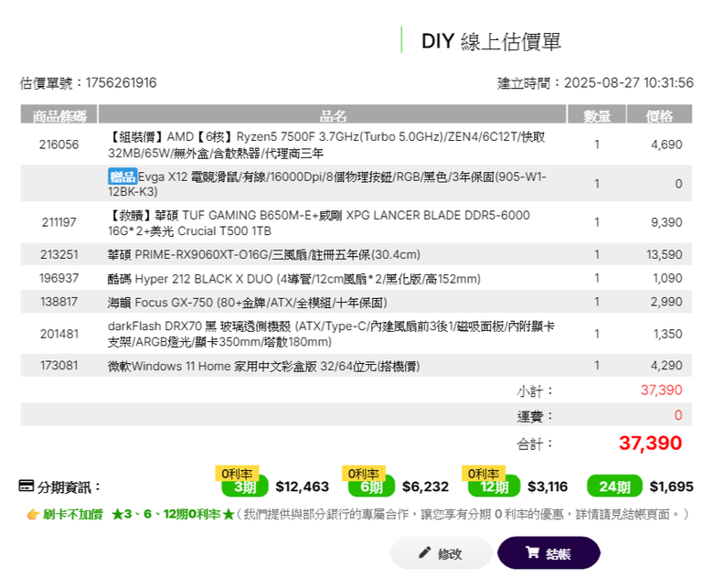Click the Ryzen5 7500F product name

(x=326, y=144)
